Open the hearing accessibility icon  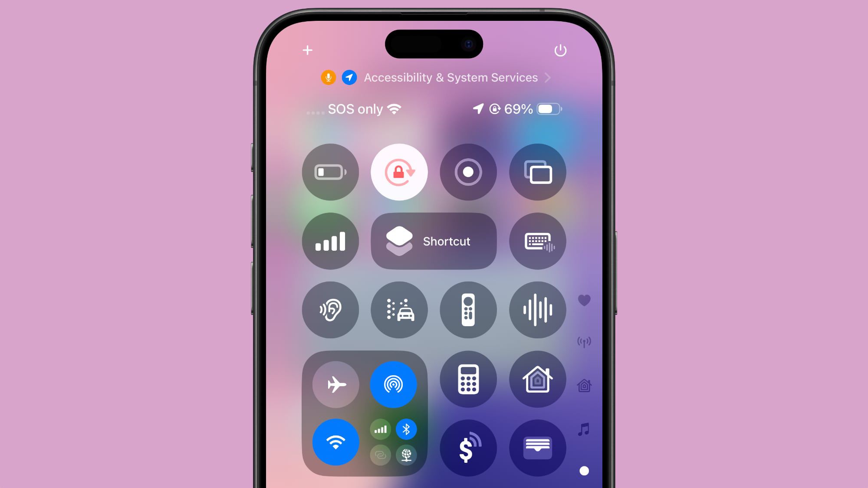[x=330, y=310]
